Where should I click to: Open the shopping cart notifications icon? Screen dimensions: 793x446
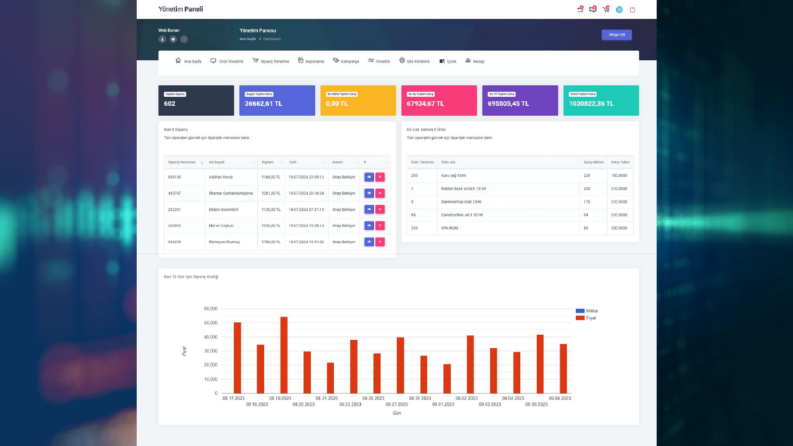(x=606, y=9)
